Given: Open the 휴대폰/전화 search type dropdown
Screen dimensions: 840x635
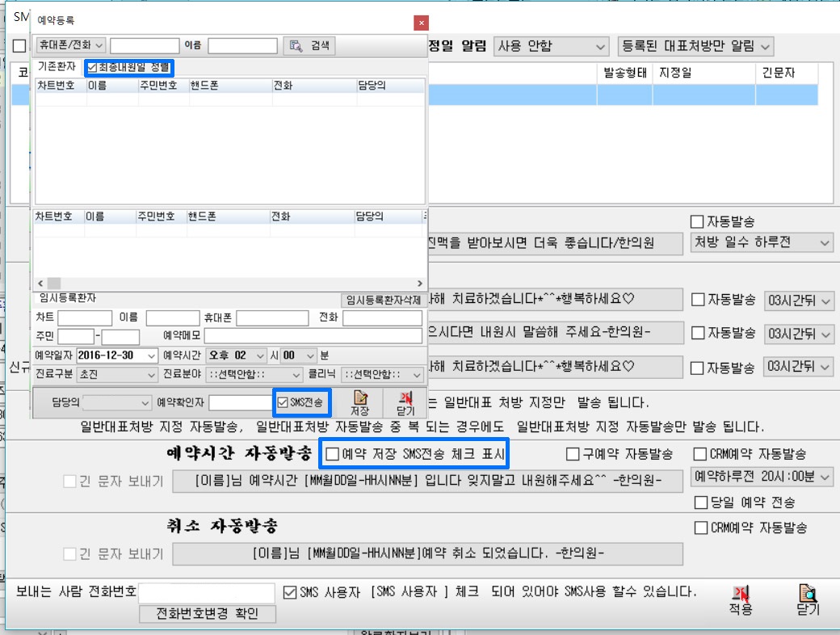Looking at the screenshot, I should (x=71, y=45).
